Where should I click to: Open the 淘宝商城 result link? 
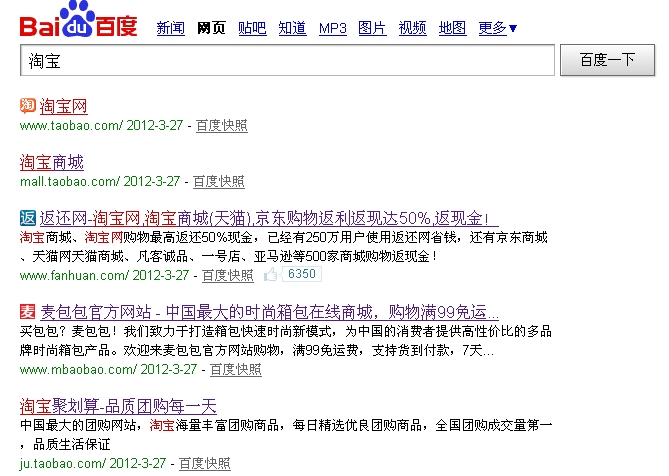(x=52, y=162)
